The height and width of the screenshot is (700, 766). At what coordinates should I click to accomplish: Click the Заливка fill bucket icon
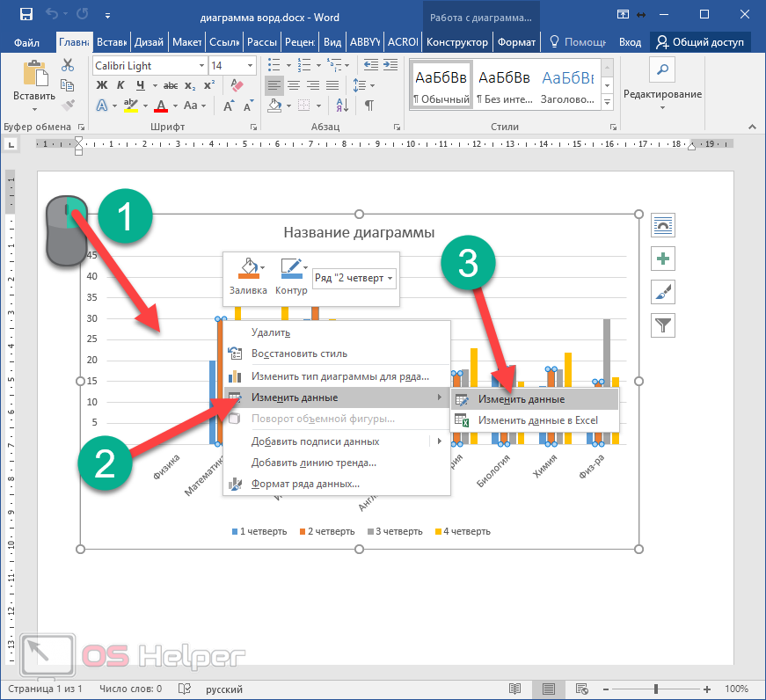[x=248, y=268]
